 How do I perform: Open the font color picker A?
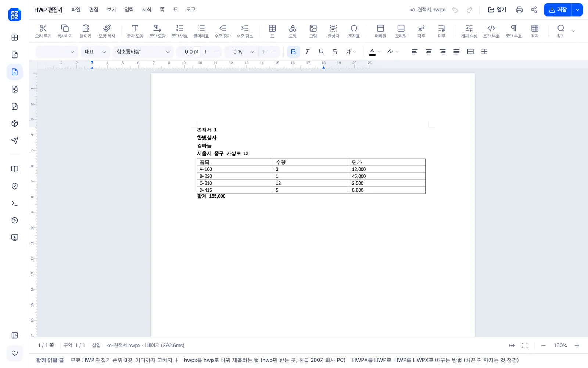[x=372, y=52]
